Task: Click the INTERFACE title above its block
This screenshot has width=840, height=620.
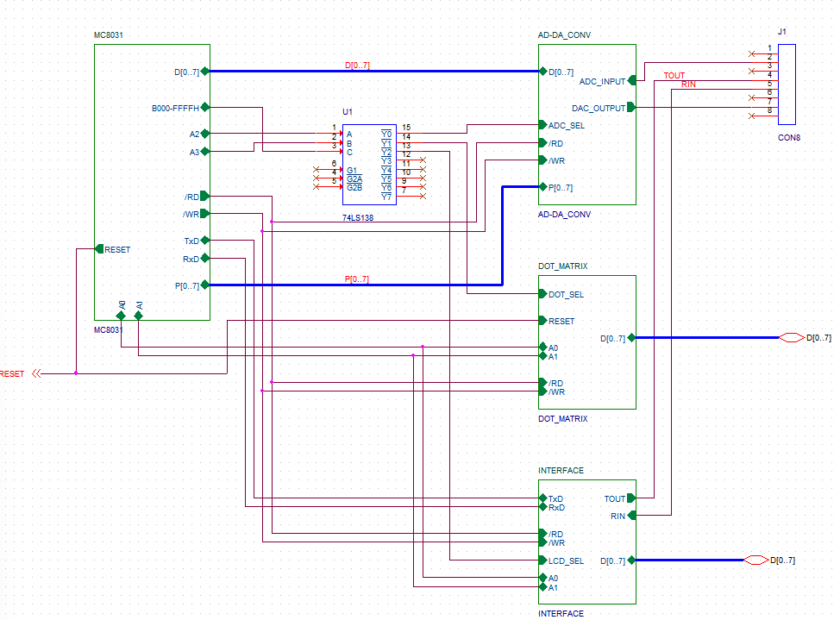Action: pyautogui.click(x=561, y=470)
